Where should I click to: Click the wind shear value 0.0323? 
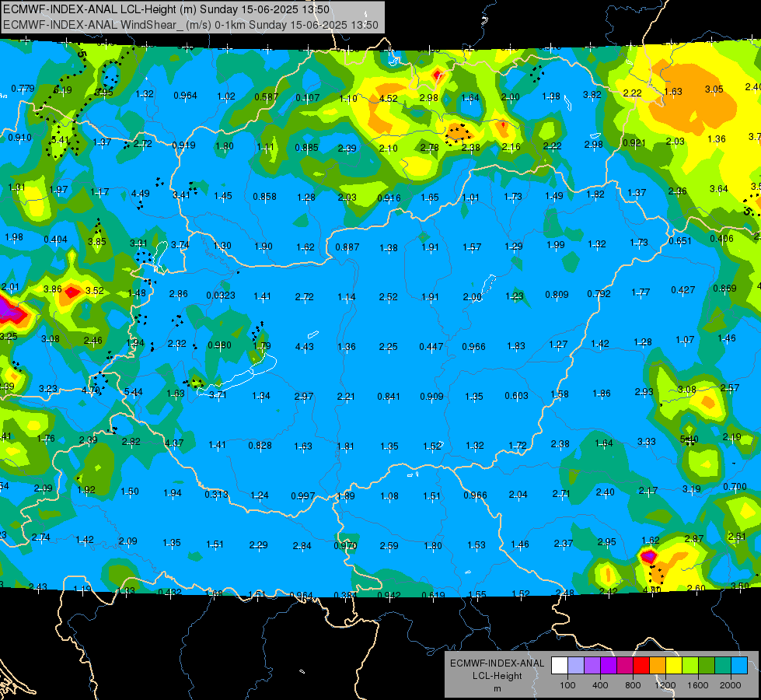(x=220, y=296)
